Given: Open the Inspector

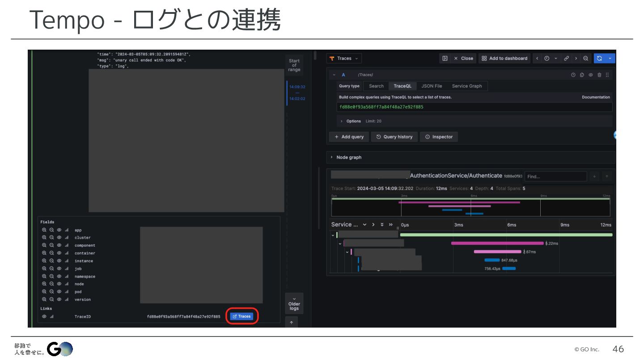Looking at the screenshot, I should tap(439, 137).
